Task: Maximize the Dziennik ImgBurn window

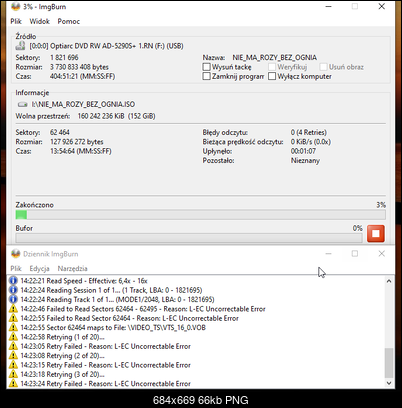Action: click(355, 254)
